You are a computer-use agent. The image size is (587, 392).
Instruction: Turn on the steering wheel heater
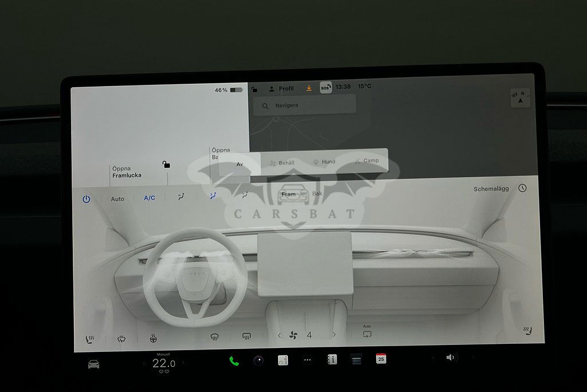click(153, 339)
